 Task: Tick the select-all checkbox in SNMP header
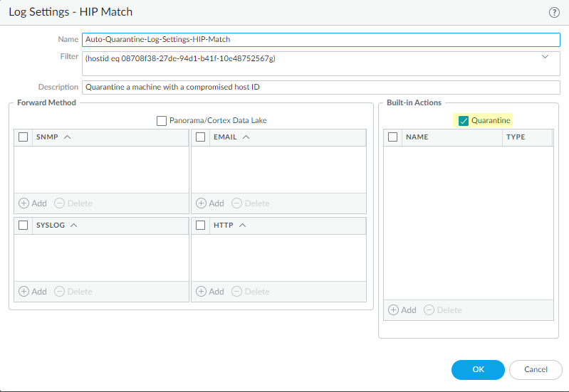click(24, 137)
